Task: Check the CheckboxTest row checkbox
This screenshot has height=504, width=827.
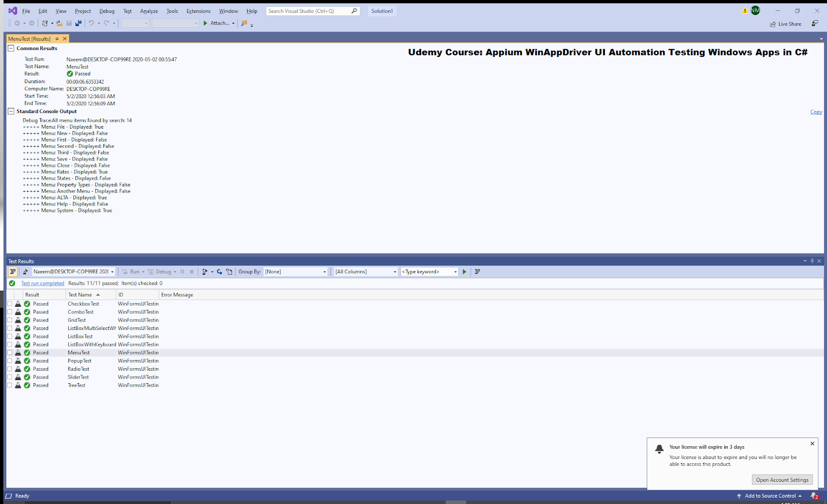Action: (x=10, y=304)
